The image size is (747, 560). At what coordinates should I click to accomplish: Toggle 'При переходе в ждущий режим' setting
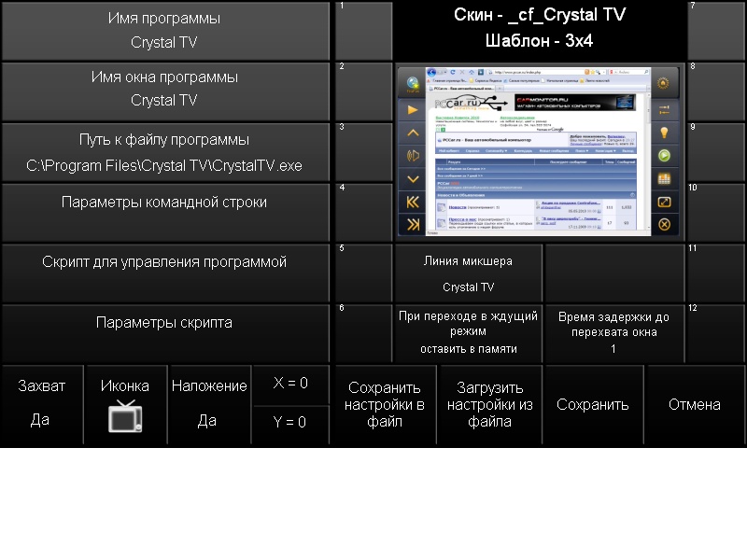[469, 333]
